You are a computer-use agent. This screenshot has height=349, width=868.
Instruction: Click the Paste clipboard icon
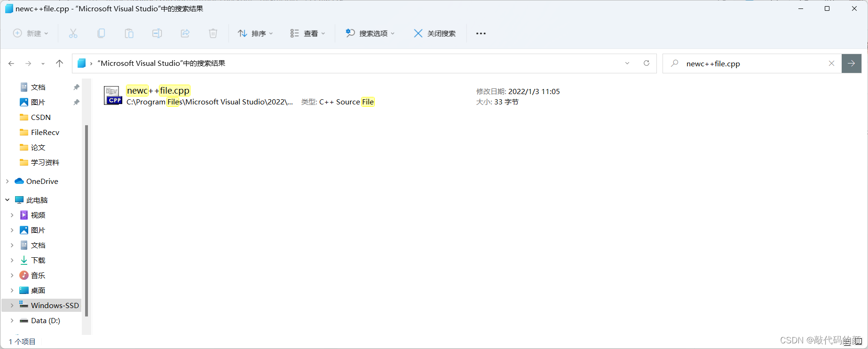tap(129, 33)
